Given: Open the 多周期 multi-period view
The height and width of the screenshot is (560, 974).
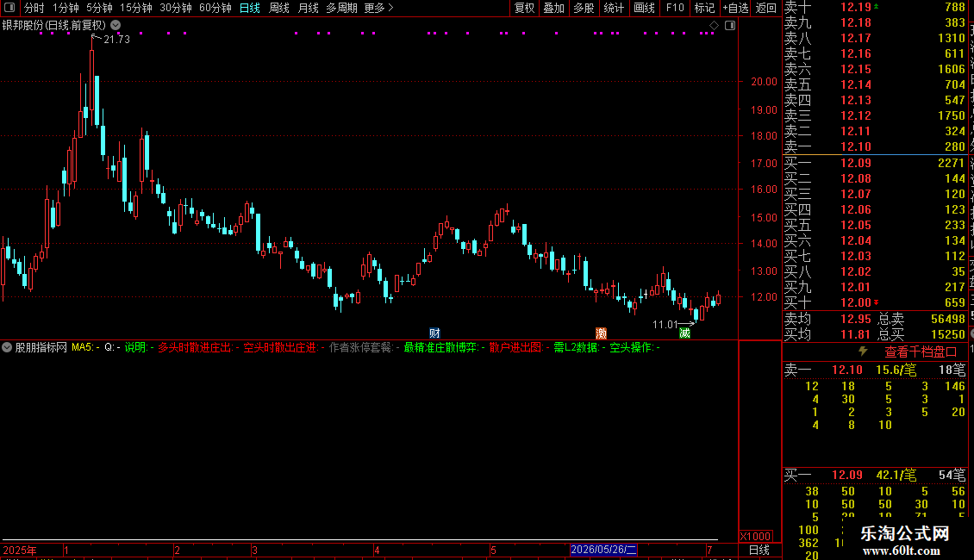Looking at the screenshot, I should click(341, 8).
